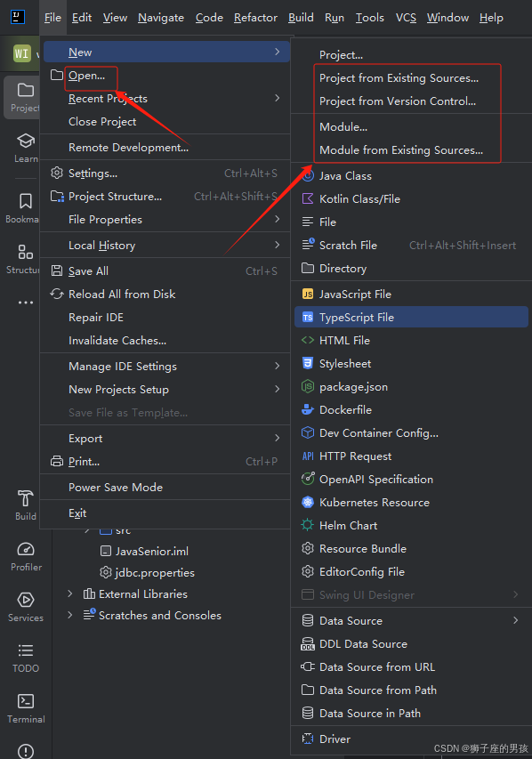Viewport: 532px width, 759px height.
Task: Expand the External Libraries tree node
Action: click(70, 593)
